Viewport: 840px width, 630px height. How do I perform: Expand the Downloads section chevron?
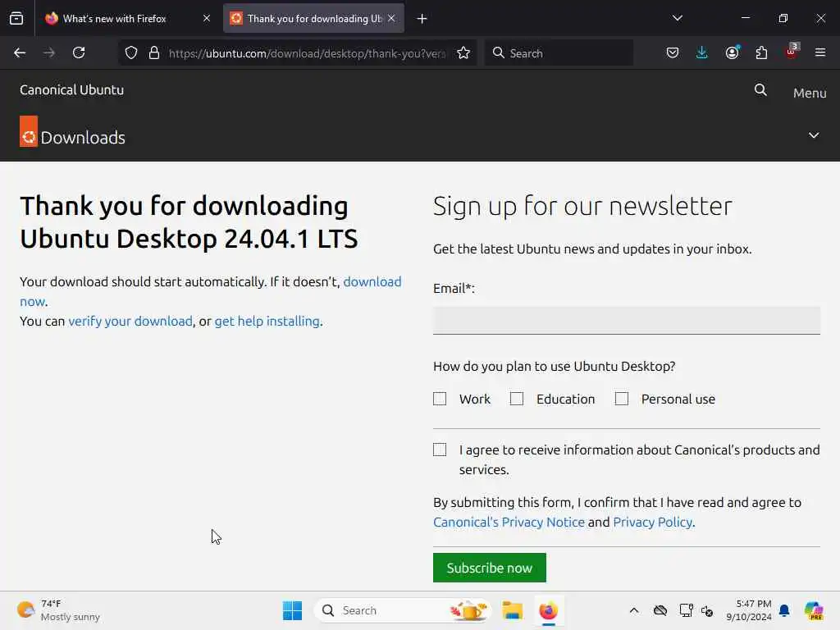point(814,135)
